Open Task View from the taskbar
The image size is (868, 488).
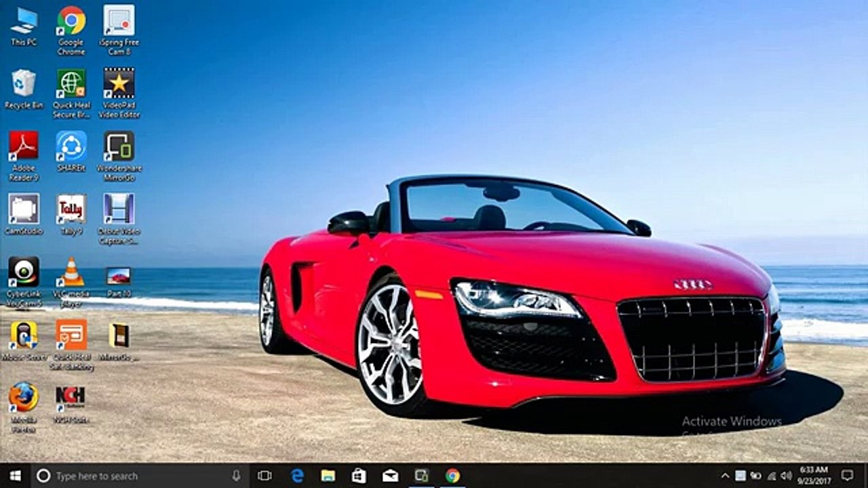(x=264, y=476)
